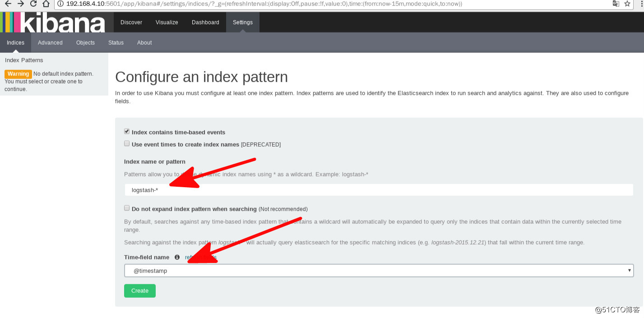Go to the browser home icon
Image resolution: width=644 pixels, height=318 pixels.
[46, 4]
